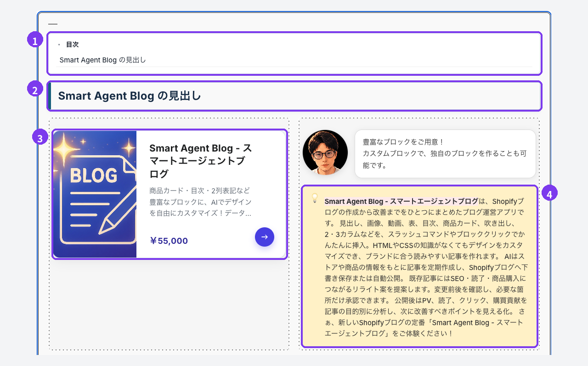
Task: Click the avatar portrait with glasses
Action: click(325, 152)
